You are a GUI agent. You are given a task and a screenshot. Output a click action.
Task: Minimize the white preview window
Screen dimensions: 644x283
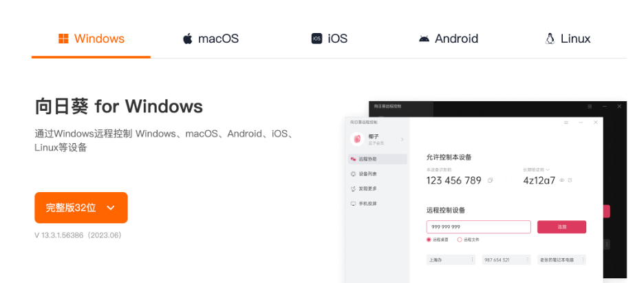581,123
